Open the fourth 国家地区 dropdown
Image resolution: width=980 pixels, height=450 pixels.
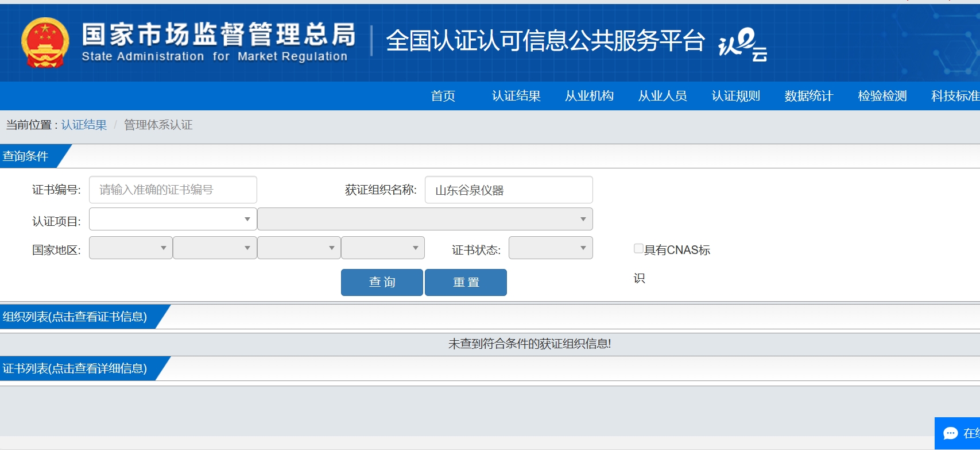pos(383,248)
